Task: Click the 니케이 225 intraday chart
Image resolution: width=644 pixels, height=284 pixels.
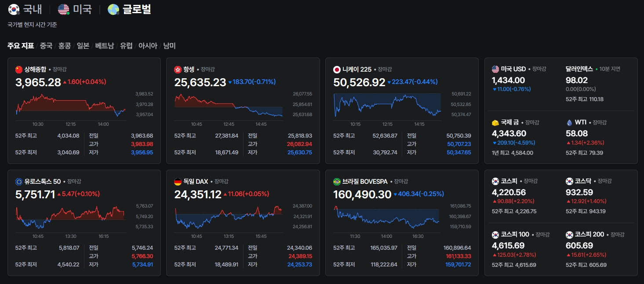Action: (x=387, y=106)
